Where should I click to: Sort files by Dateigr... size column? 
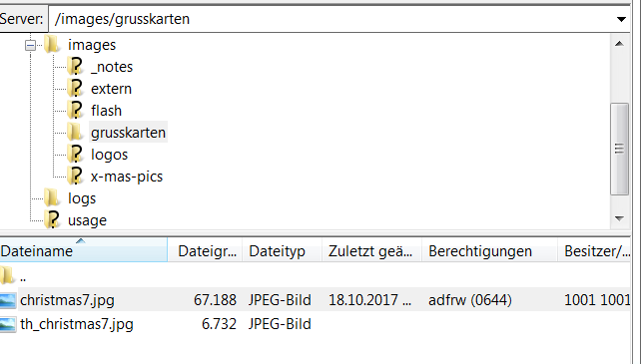pyautogui.click(x=206, y=250)
